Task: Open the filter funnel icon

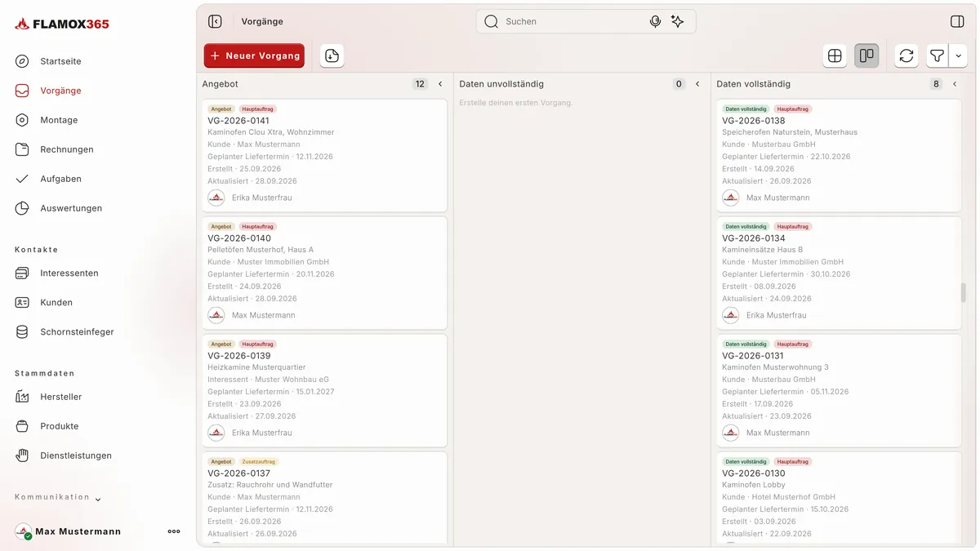Action: [938, 56]
